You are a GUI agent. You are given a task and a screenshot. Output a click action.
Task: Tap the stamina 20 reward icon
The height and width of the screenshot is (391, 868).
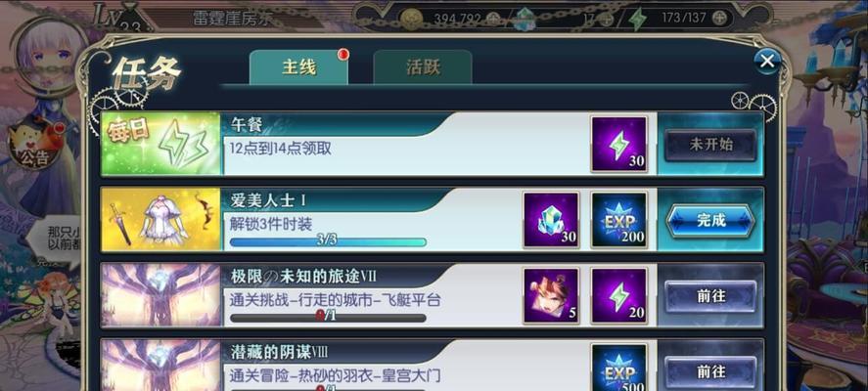pyautogui.click(x=618, y=295)
